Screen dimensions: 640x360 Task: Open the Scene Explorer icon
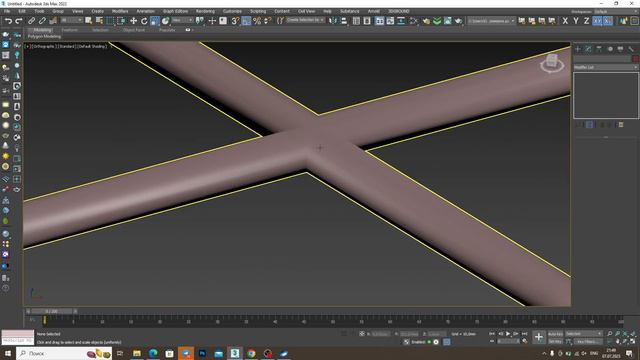[x=356, y=21]
